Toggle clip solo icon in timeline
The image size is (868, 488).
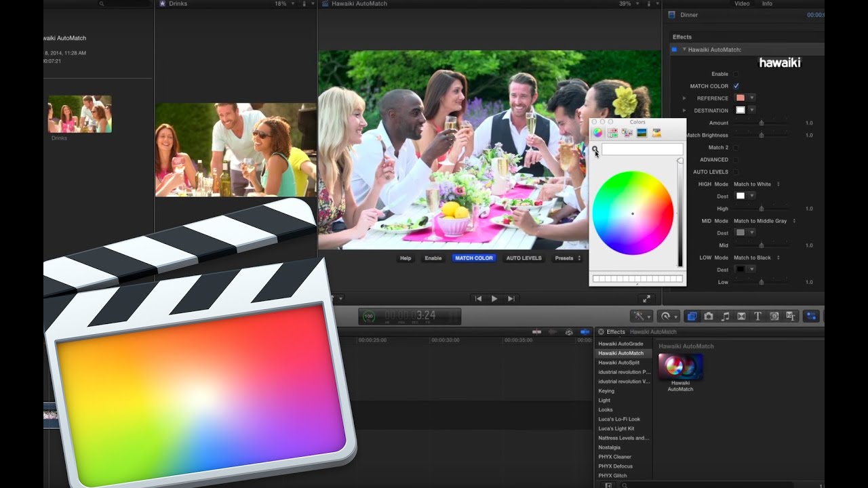[569, 331]
